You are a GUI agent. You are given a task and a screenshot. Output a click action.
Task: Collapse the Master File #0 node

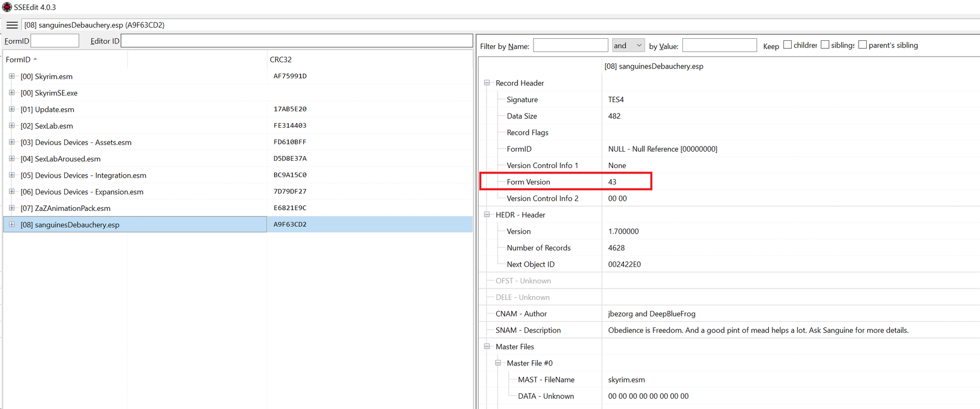(x=498, y=363)
